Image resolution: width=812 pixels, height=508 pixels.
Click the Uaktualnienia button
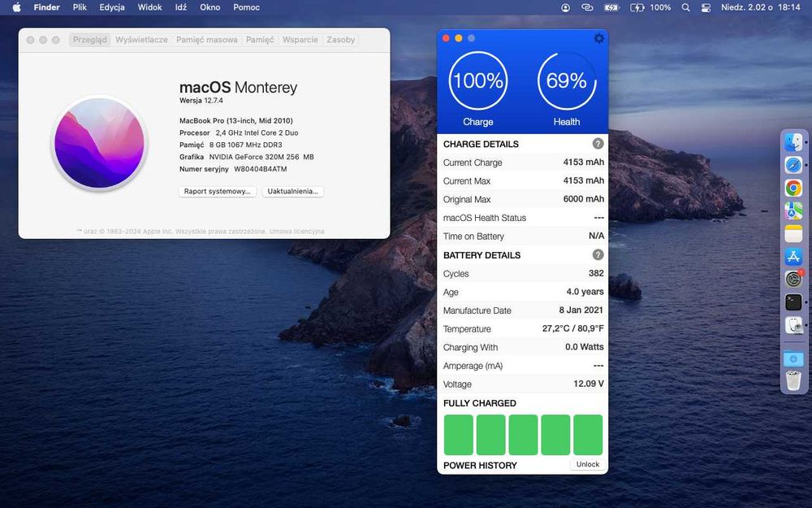click(x=292, y=191)
